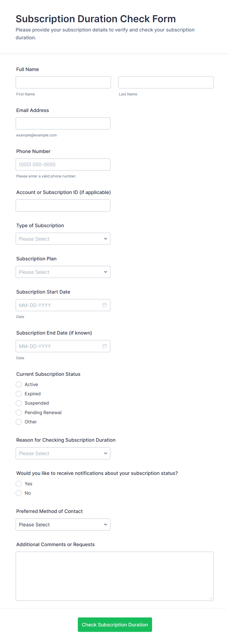Click the First Name input field

(63, 82)
